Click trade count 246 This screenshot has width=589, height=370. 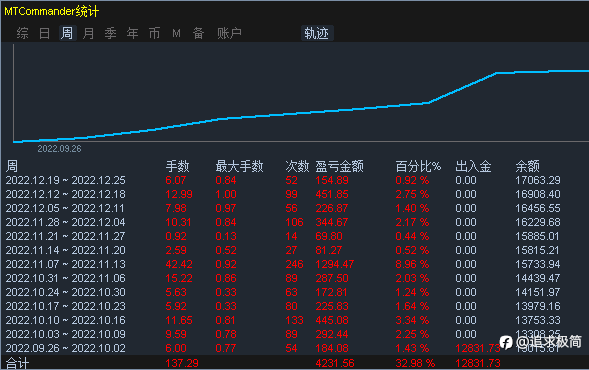294,264
